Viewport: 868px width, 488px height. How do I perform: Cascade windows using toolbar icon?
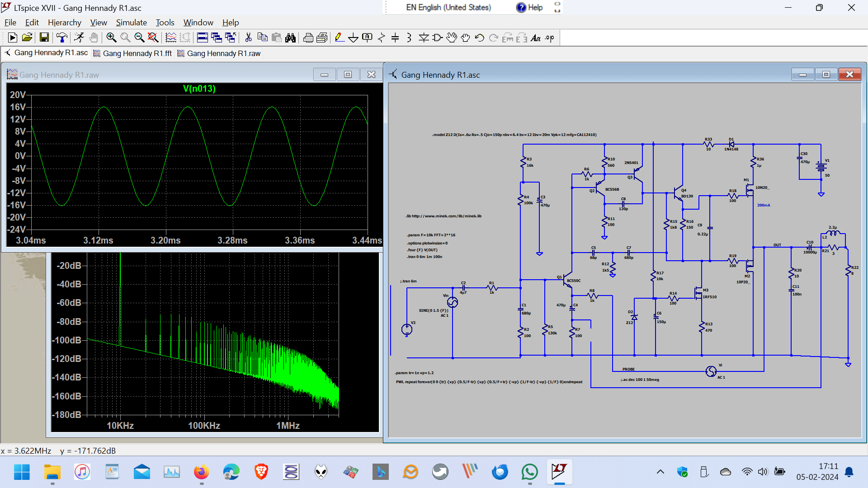pyautogui.click(x=217, y=38)
